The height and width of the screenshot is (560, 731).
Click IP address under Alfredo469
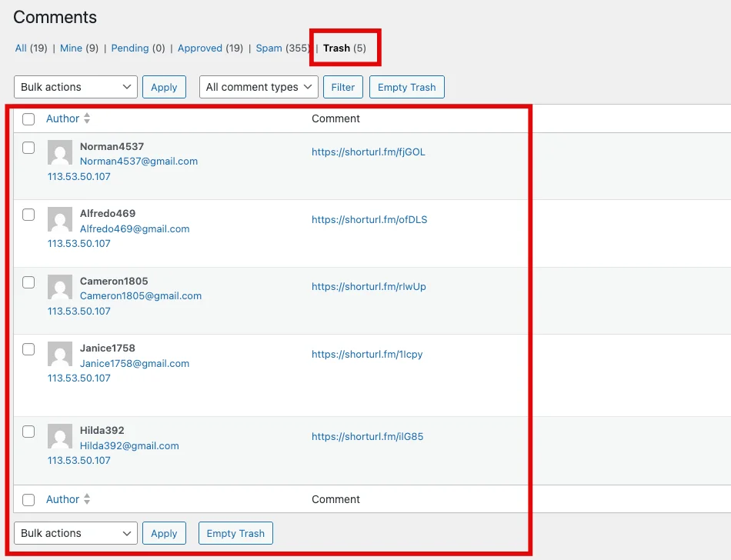pos(79,243)
